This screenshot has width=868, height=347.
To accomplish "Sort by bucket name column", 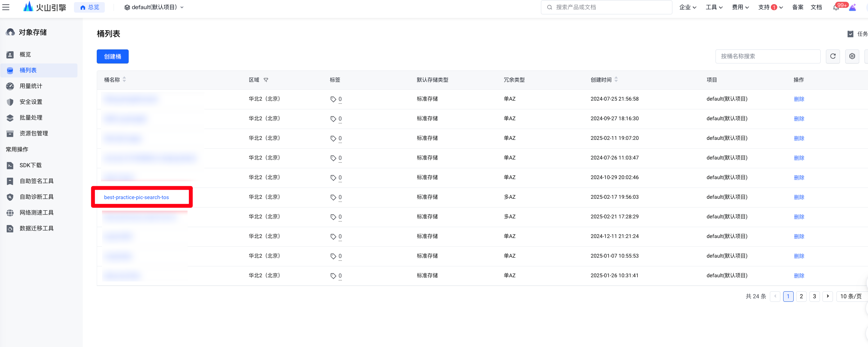I will click(x=124, y=80).
